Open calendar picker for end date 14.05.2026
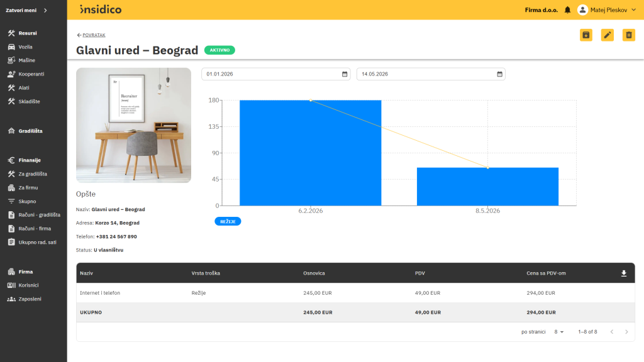This screenshot has width=644, height=362. pos(499,74)
